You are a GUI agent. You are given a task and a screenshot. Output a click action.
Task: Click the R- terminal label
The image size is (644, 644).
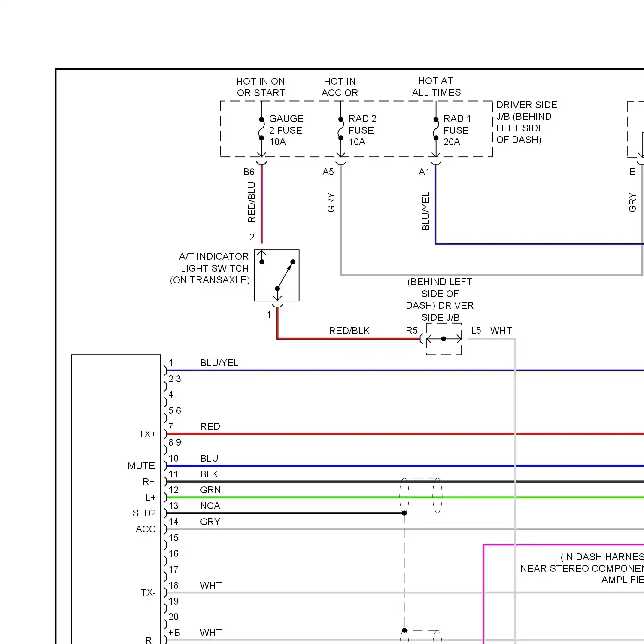pos(150,640)
